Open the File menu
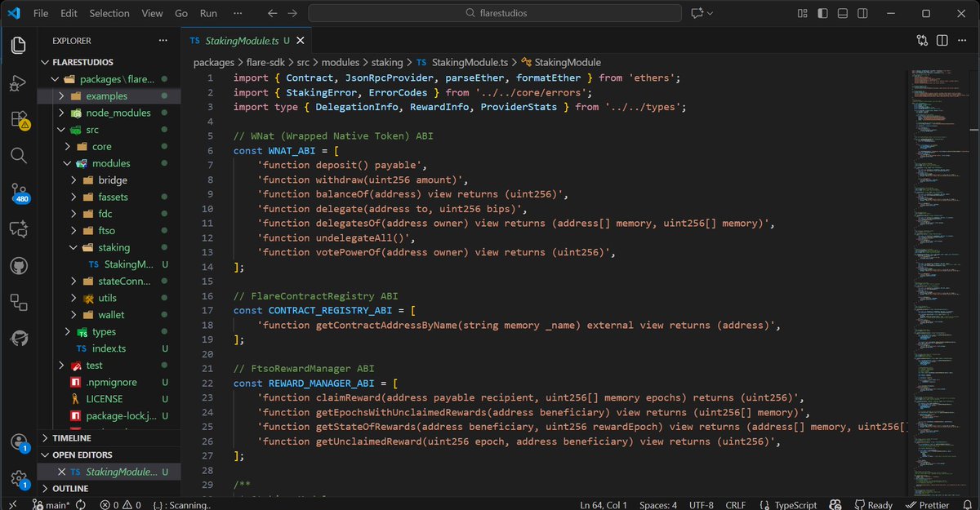 [41, 13]
